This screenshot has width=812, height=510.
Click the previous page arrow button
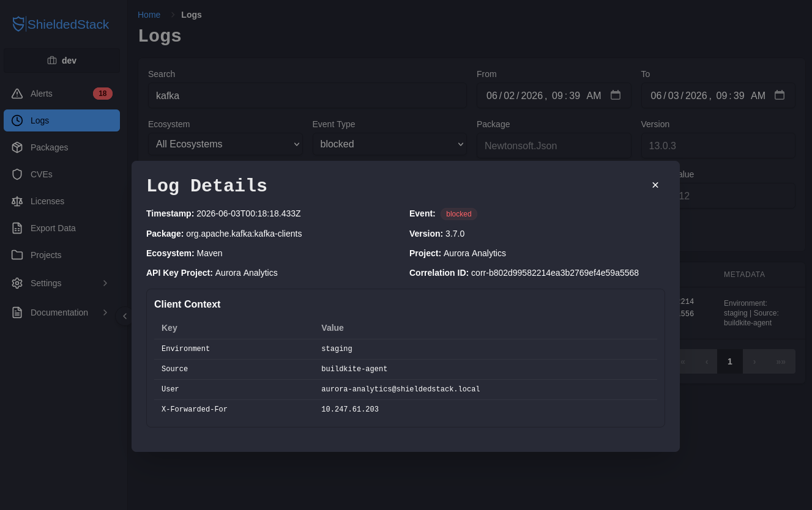coord(706,361)
